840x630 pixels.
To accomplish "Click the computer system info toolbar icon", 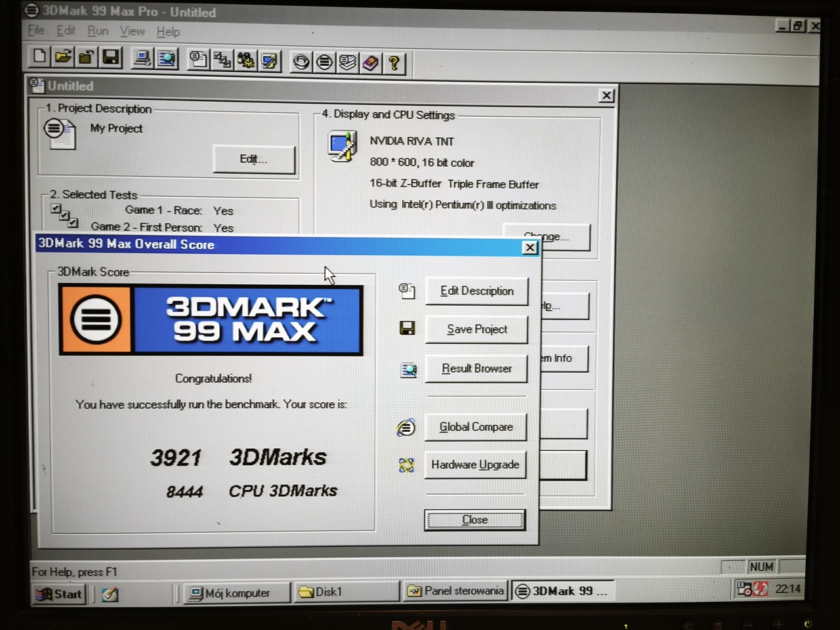I will tap(142, 59).
